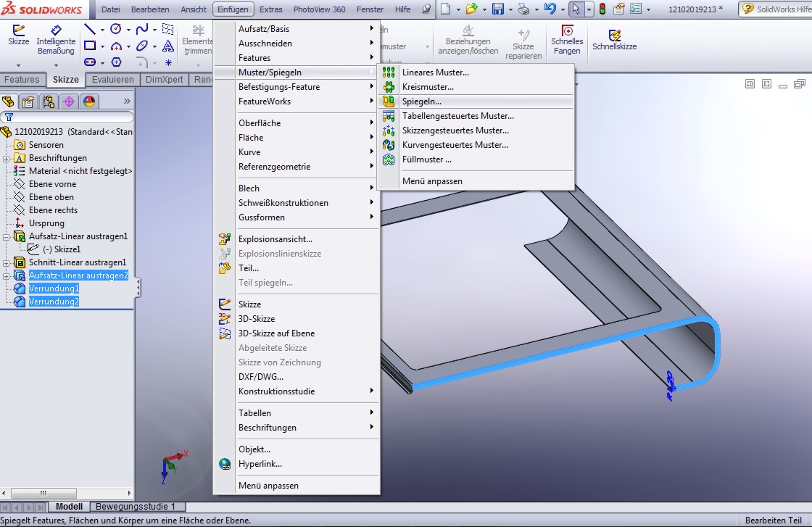Open the DisplayManager color sphere tab
Viewport: 812px width, 527px height.
coord(89,101)
